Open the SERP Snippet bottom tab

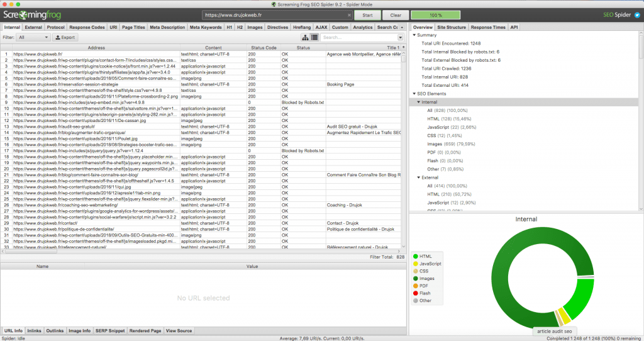coord(109,331)
